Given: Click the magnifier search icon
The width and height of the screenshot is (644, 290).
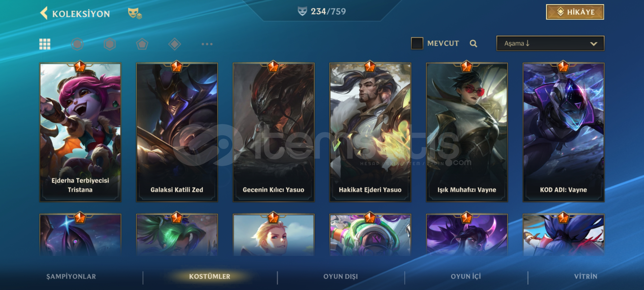Looking at the screenshot, I should [x=473, y=44].
